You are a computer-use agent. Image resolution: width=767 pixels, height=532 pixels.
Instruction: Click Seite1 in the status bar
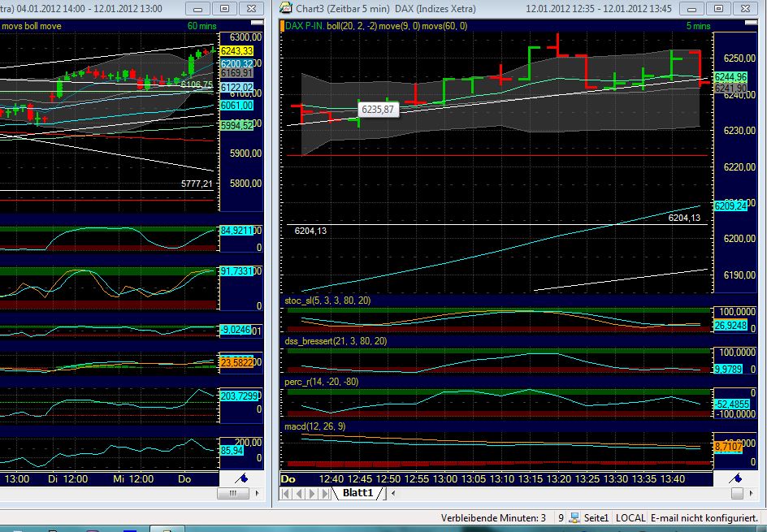click(597, 517)
